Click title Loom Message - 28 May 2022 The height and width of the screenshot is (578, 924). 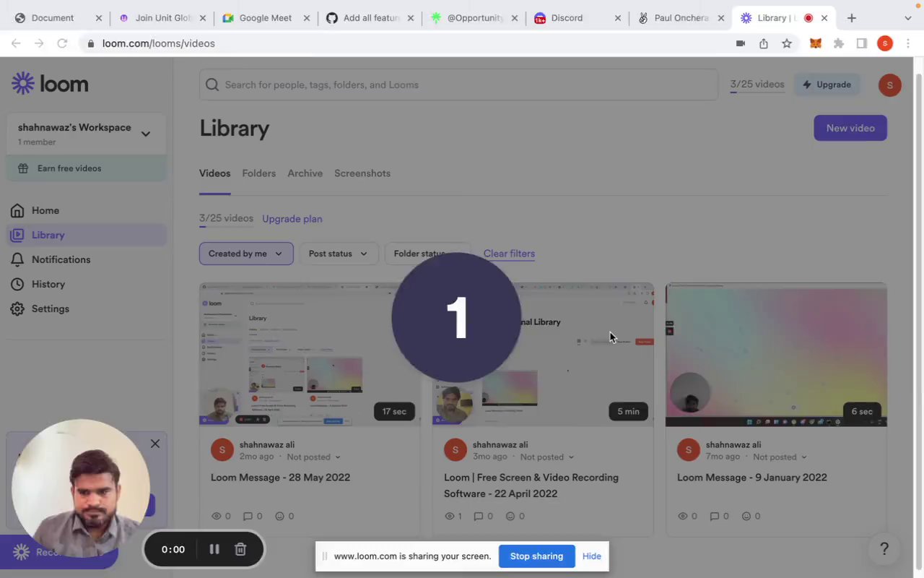click(x=280, y=478)
